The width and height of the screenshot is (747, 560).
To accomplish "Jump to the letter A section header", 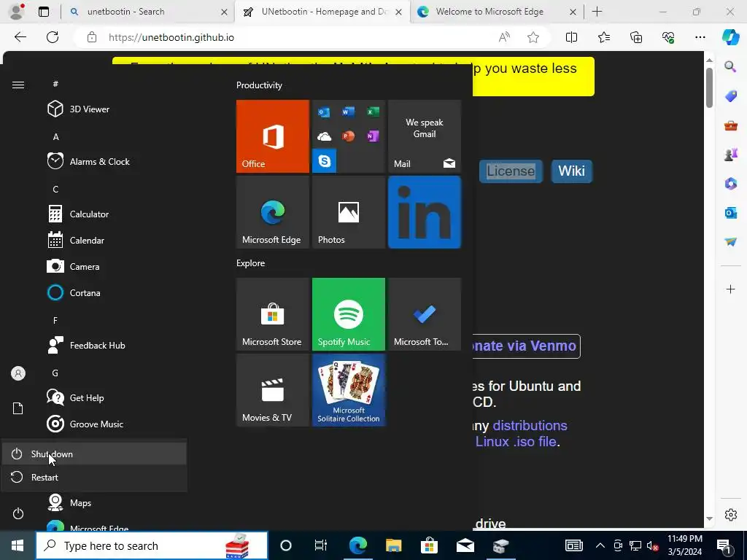I will pyautogui.click(x=55, y=136).
